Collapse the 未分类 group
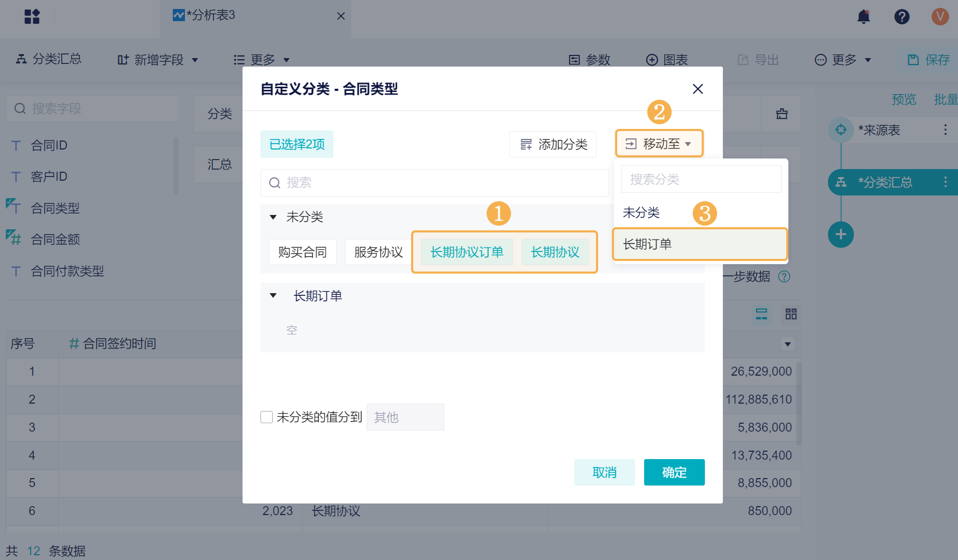 tap(273, 217)
